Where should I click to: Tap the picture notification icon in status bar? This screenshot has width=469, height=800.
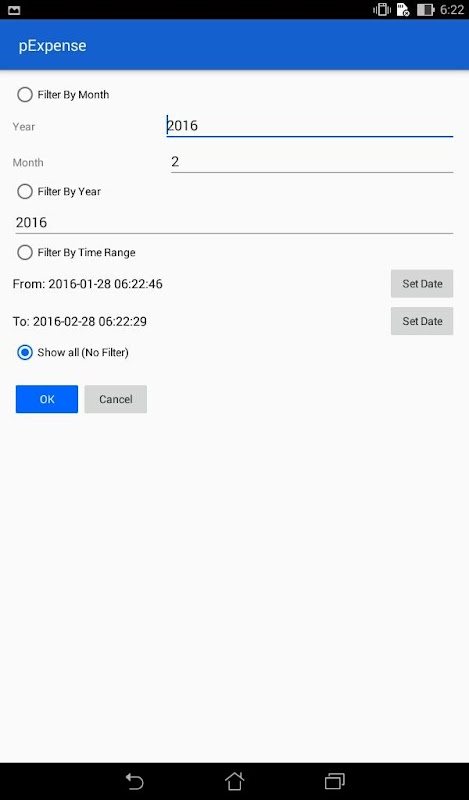(x=14, y=10)
